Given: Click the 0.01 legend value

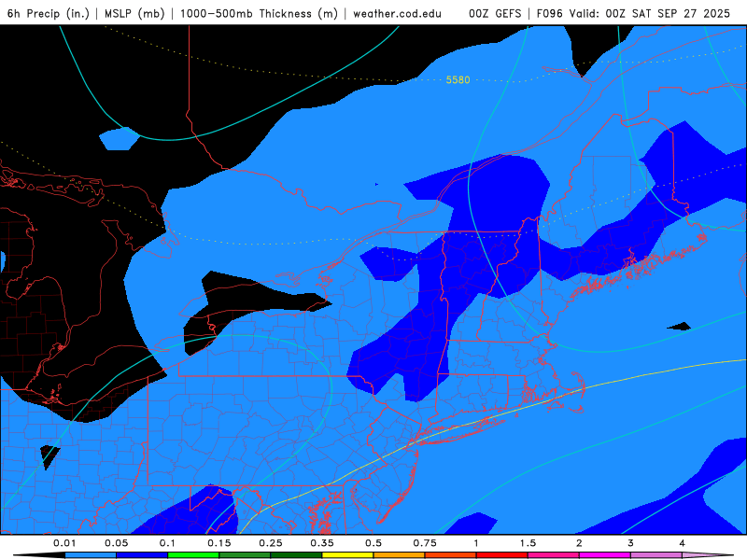Looking at the screenshot, I should pyautogui.click(x=64, y=543).
